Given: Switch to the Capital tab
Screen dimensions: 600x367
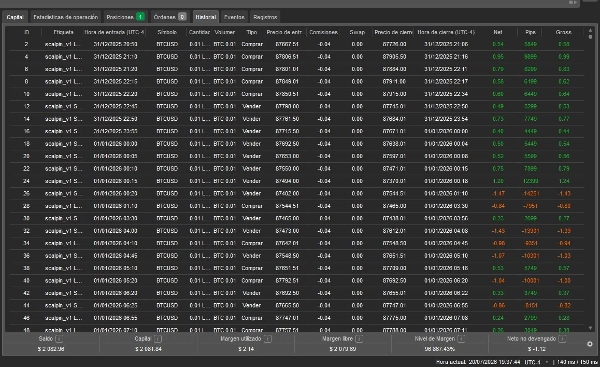Looking at the screenshot, I should 15,17.
